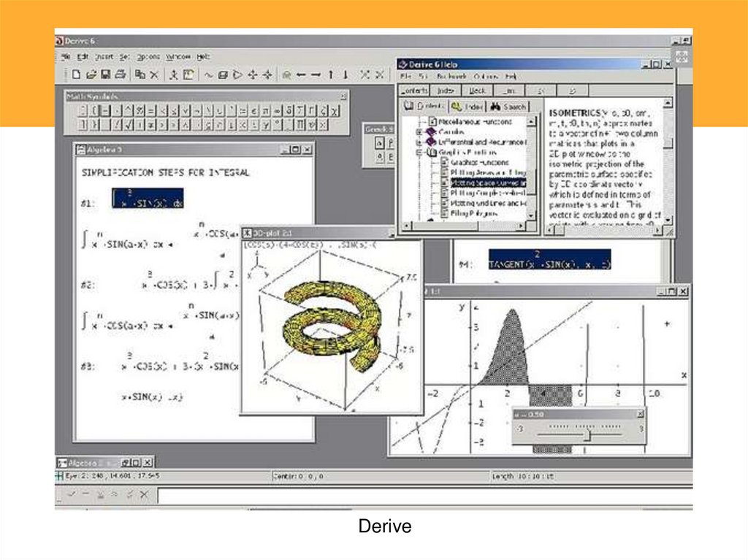Switch to the Search tab in Help

coord(509,107)
